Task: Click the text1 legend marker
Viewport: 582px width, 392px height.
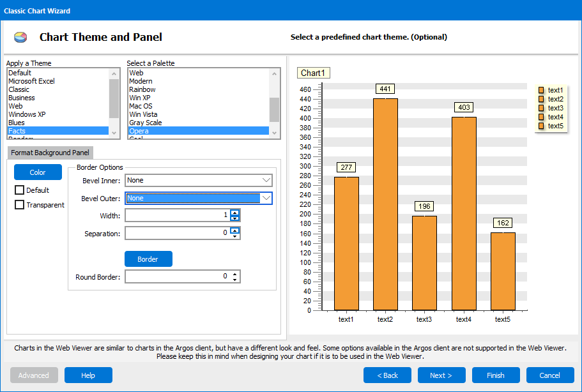Action: [541, 90]
